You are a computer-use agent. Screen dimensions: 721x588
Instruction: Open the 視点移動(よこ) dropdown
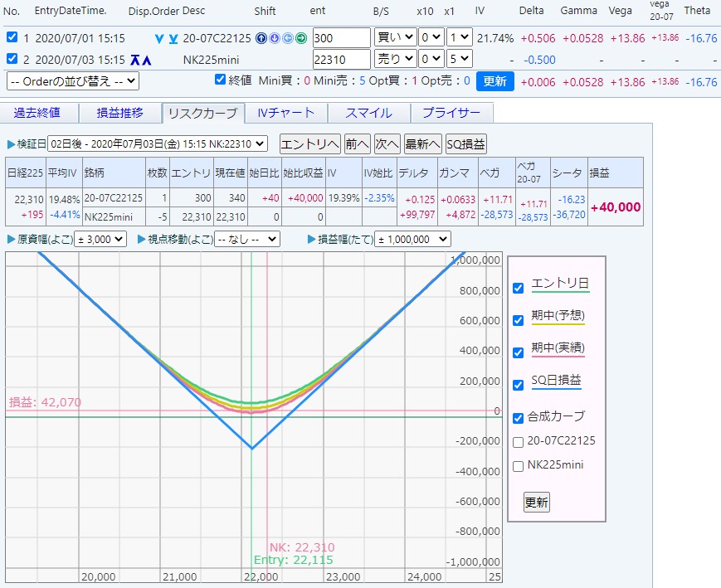(247, 239)
